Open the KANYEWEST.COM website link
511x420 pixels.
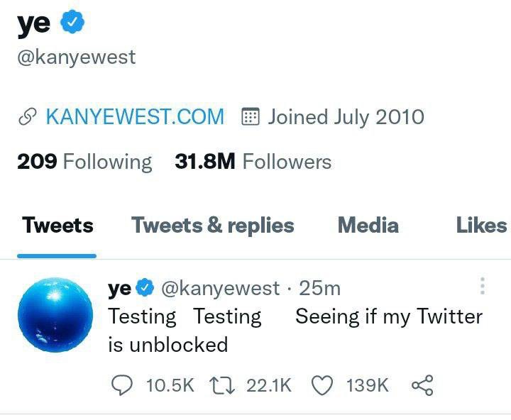[x=135, y=116]
